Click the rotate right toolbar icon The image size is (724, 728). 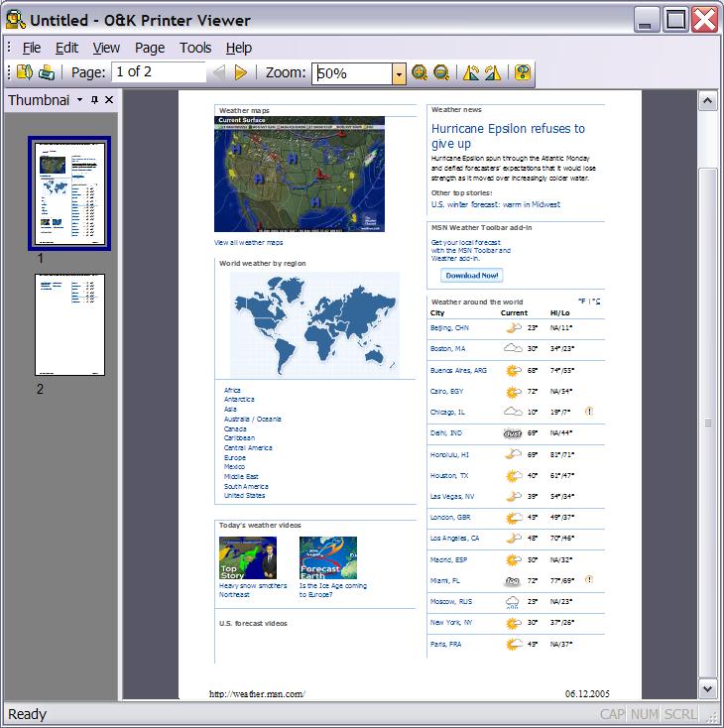pos(492,72)
